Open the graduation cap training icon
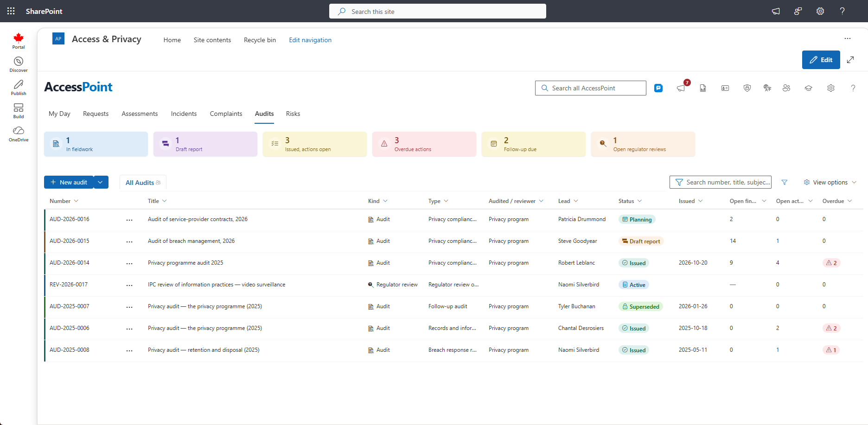Screen dimensions: 868x425 click(x=809, y=88)
